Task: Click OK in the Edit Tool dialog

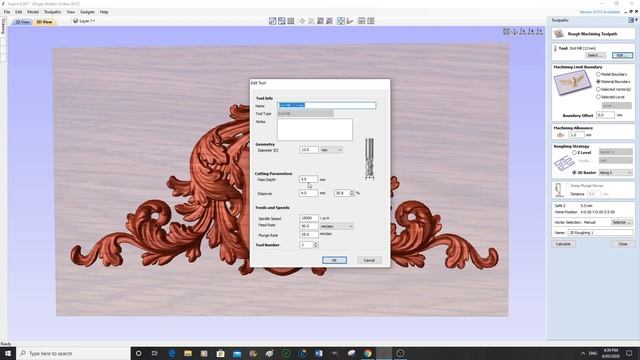Action: pos(334,260)
